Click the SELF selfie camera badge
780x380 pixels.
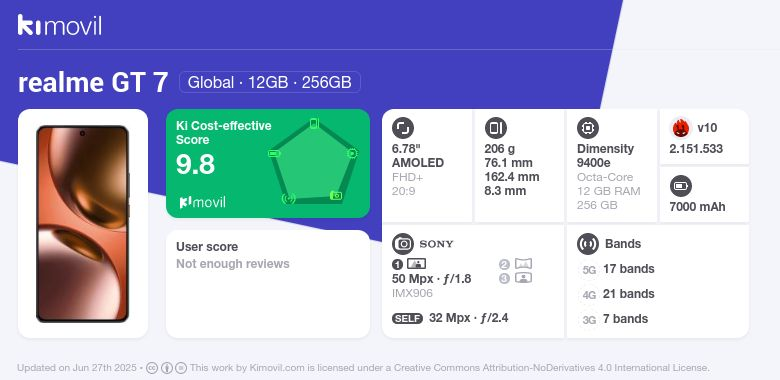(407, 318)
